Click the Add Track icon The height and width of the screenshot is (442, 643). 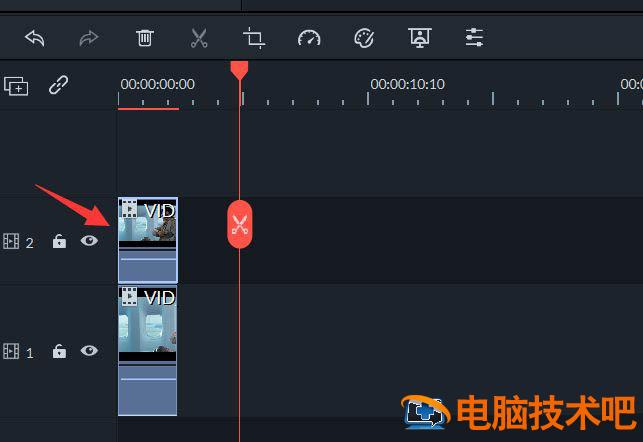[x=16, y=86]
